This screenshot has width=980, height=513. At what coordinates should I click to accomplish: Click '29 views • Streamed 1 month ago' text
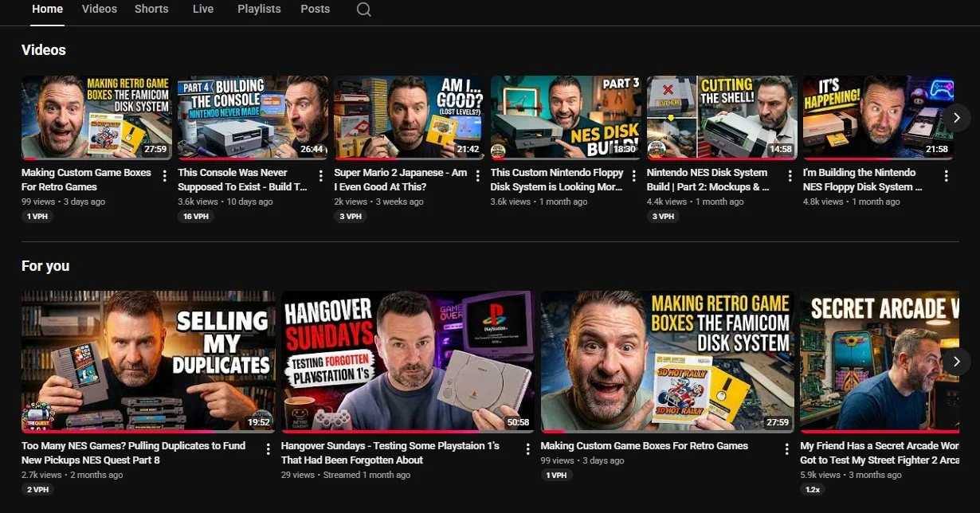pyautogui.click(x=346, y=475)
